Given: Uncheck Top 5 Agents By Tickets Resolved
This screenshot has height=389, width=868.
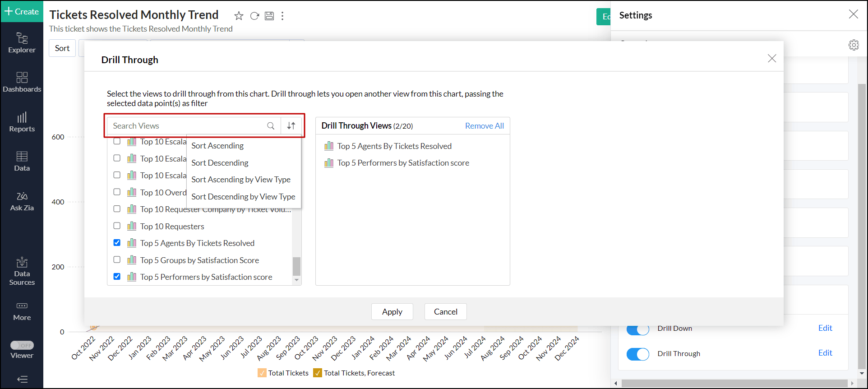Looking at the screenshot, I should [x=117, y=243].
